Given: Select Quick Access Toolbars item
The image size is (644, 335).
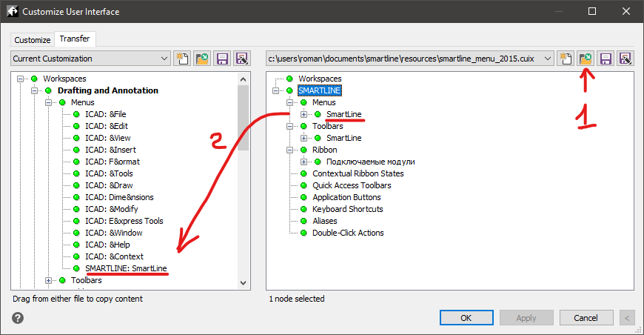Looking at the screenshot, I should 352,186.
